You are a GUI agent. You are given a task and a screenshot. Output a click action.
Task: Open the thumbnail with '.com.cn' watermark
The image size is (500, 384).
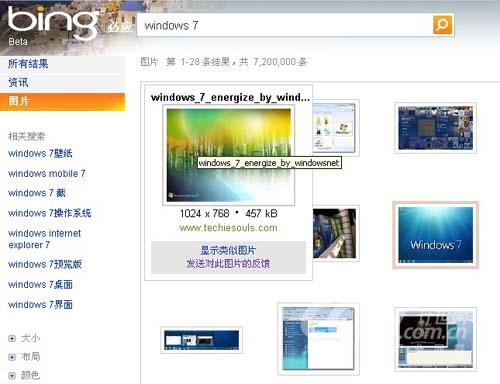[x=435, y=339]
